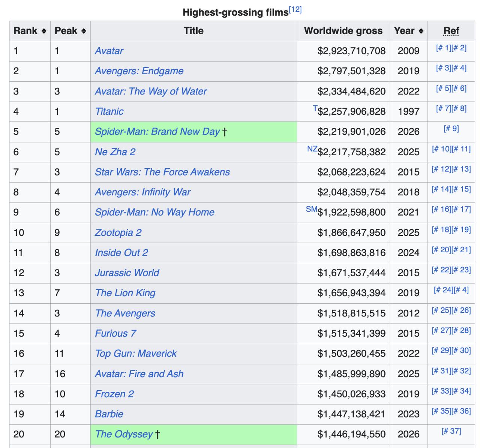Click the NZ note beside Ne Zha gross
This screenshot has width=480, height=448.
[x=312, y=149]
